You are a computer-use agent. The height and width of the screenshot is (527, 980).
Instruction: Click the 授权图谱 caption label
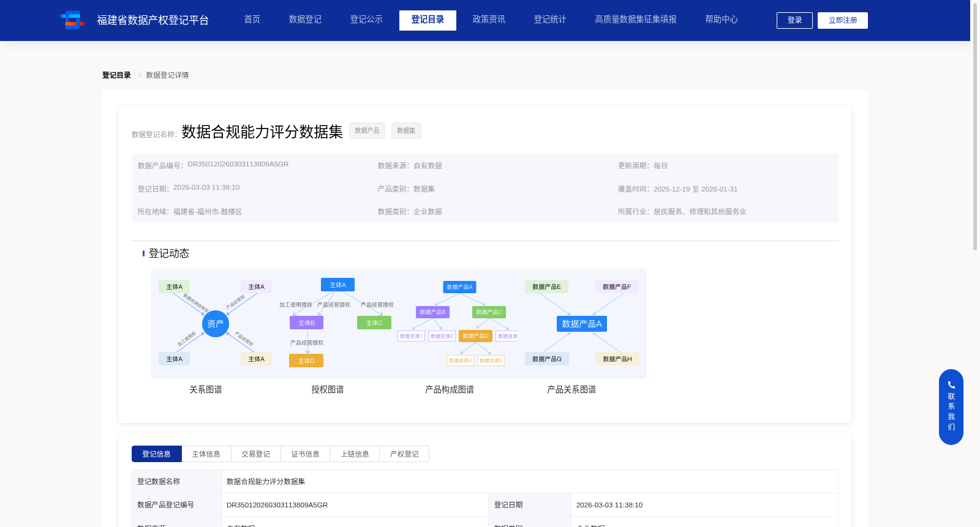tap(328, 389)
